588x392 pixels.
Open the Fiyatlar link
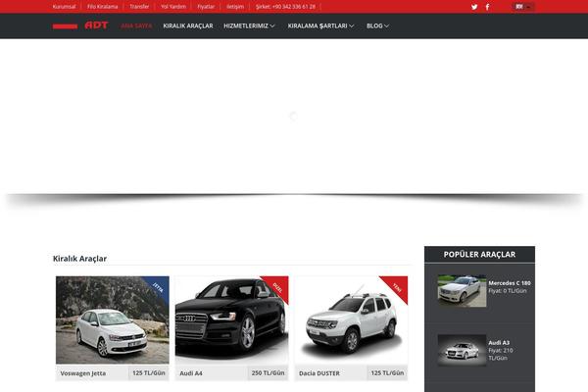click(x=206, y=7)
